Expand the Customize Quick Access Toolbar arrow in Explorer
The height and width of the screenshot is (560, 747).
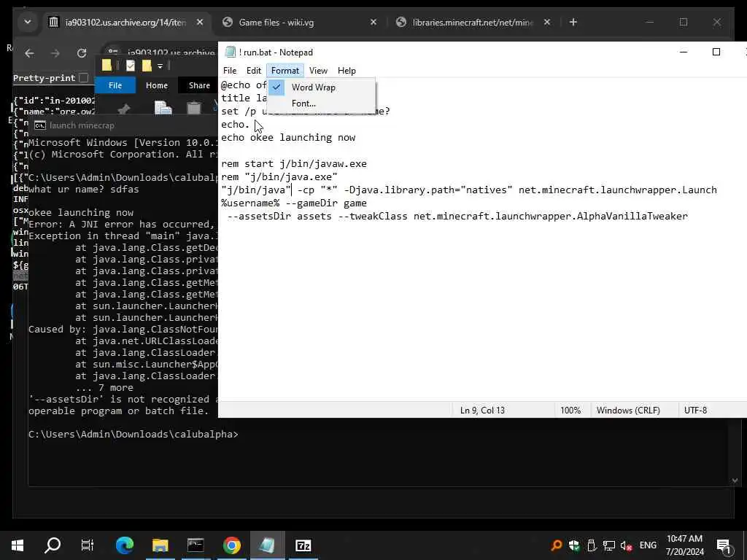[160, 66]
